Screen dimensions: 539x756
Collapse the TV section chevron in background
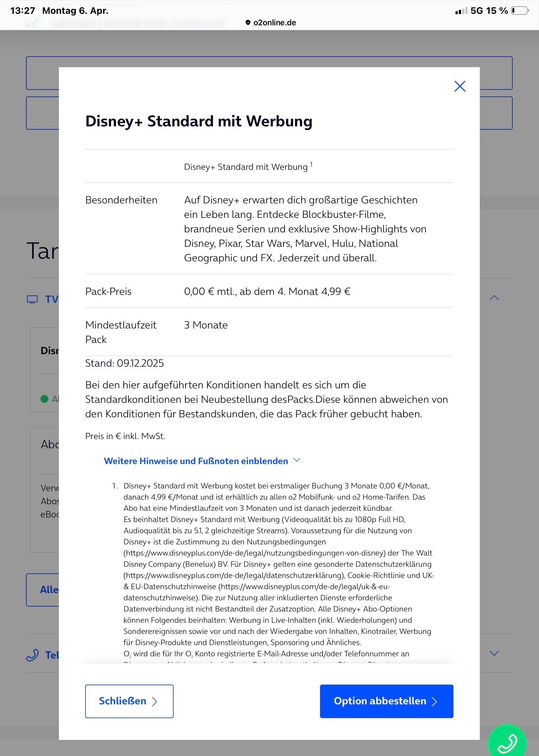pos(494,298)
